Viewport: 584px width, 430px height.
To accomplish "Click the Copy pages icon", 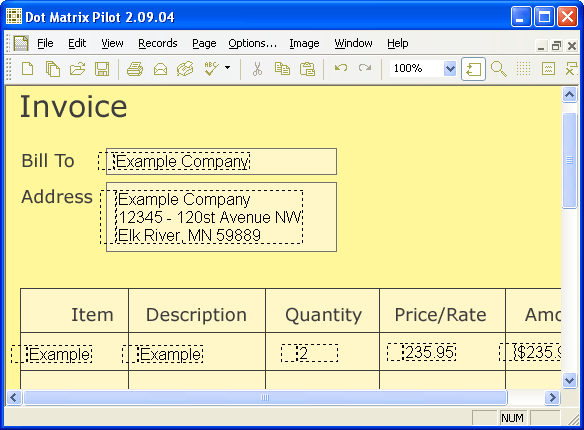I will [53, 69].
